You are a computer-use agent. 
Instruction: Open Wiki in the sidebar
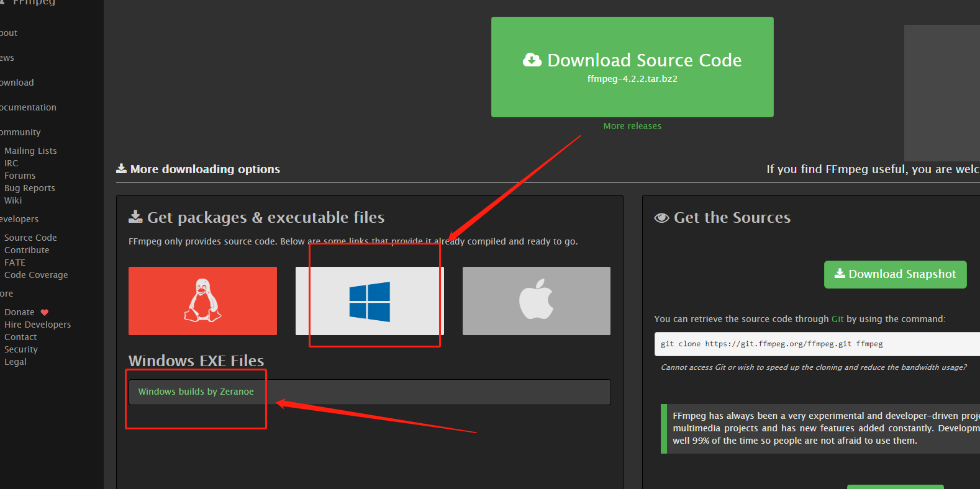click(x=13, y=200)
